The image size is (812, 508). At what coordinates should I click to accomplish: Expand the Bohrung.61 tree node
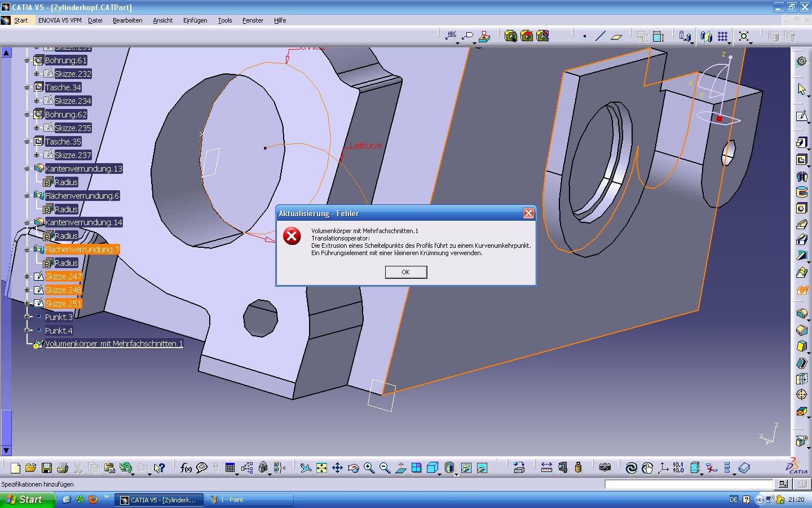pyautogui.click(x=27, y=60)
